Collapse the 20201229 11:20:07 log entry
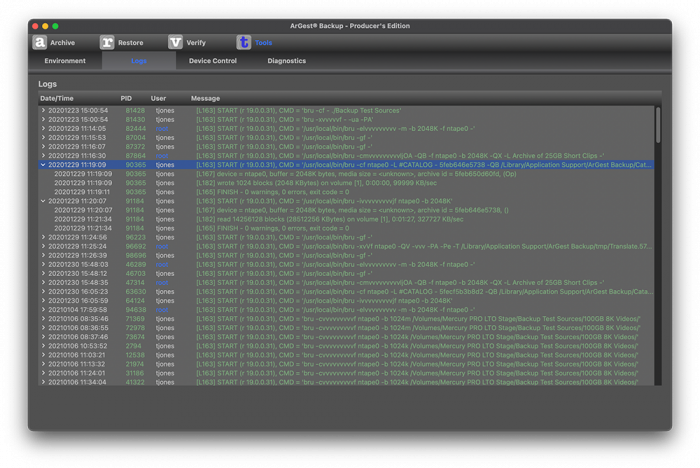The image size is (700, 468). click(43, 201)
